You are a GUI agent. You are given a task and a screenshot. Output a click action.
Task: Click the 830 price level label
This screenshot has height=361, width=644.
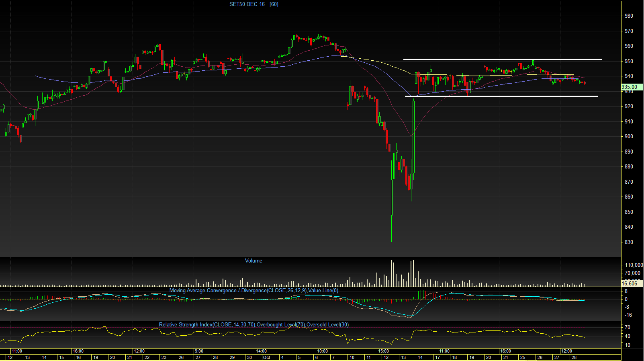click(x=629, y=242)
